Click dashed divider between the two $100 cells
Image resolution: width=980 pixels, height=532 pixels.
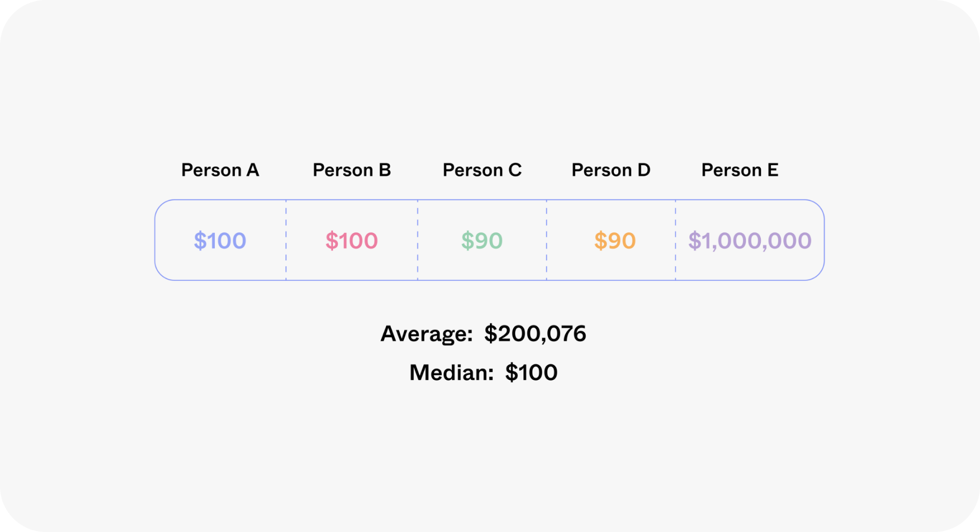[x=286, y=240]
